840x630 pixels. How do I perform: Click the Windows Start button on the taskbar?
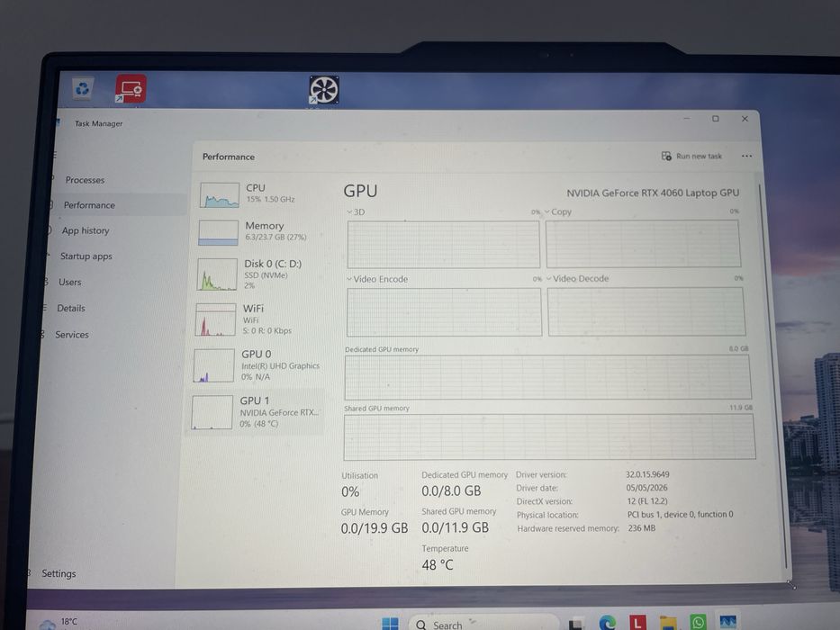pos(390,624)
